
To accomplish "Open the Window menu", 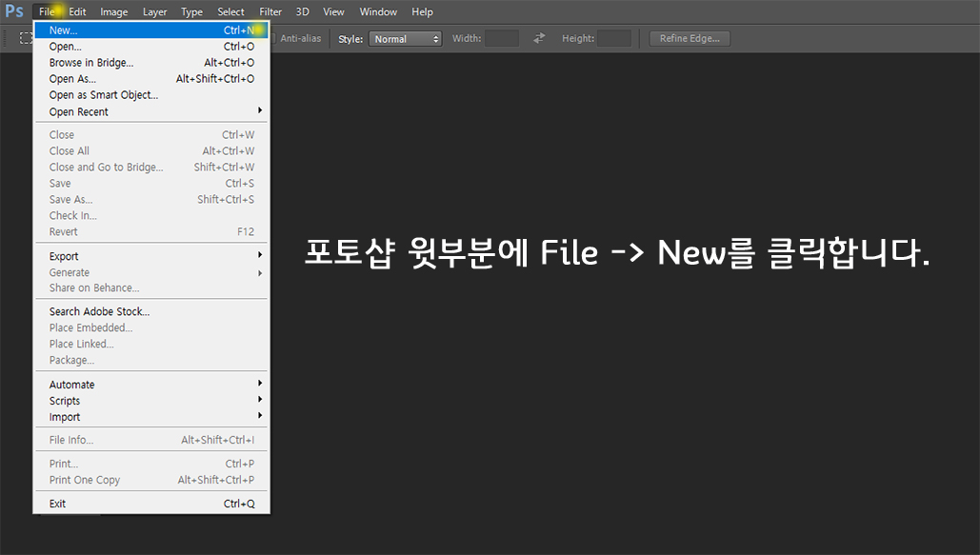I will click(x=378, y=11).
